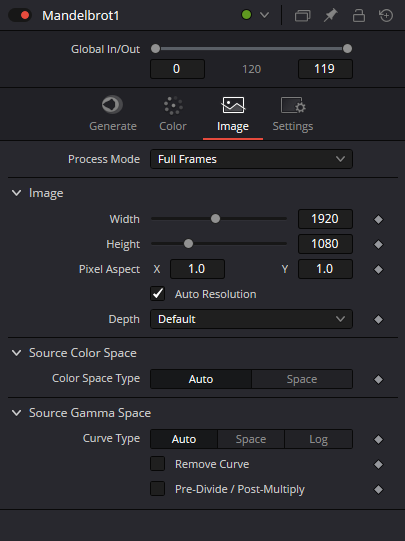Click the Pixel Aspect X field
Viewport: 405px width, 541px height.
(197, 269)
